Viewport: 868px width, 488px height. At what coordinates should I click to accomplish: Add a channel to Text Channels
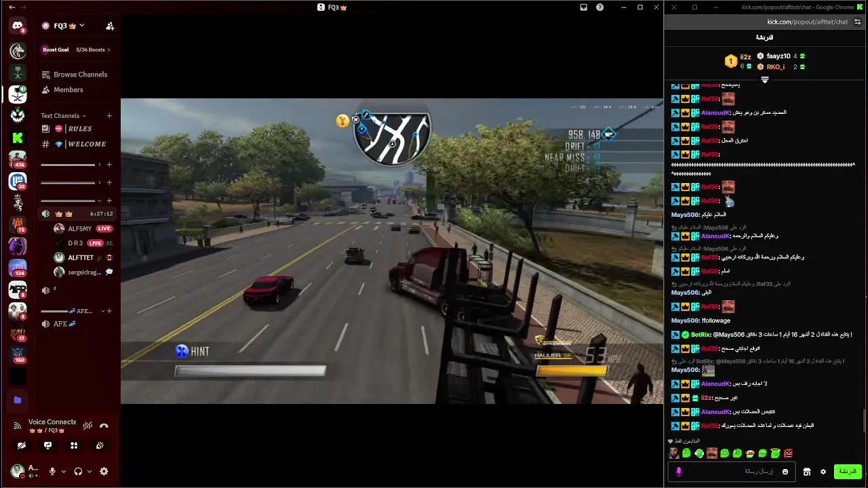tap(109, 116)
